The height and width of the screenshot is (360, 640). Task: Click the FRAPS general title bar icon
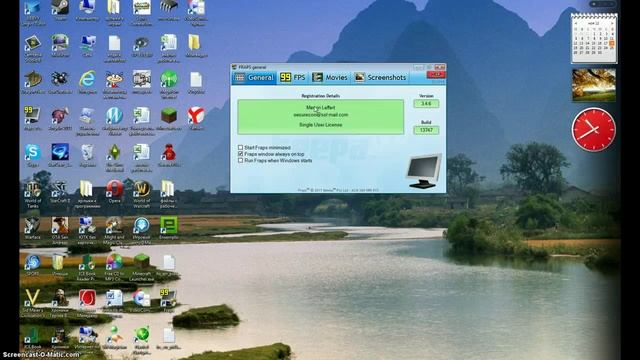pyautogui.click(x=234, y=67)
